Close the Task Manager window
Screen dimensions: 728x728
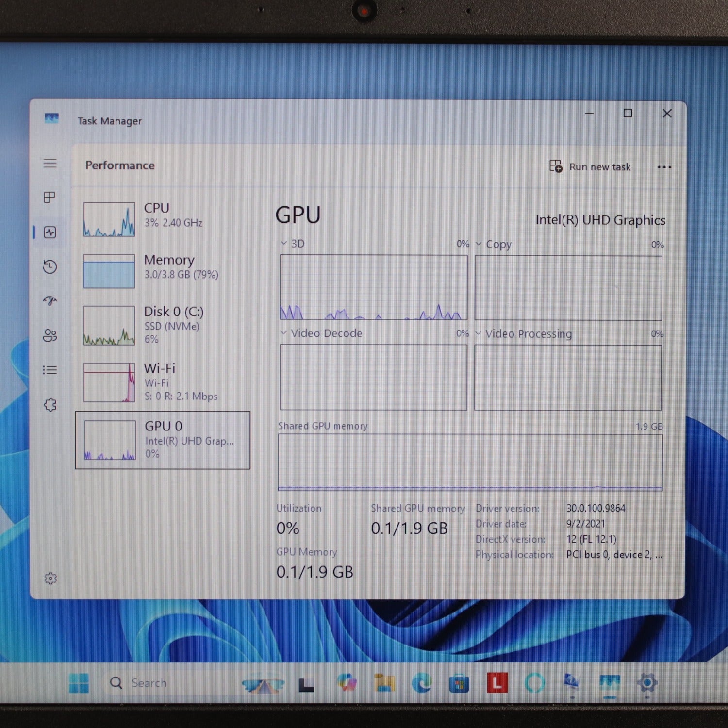coord(667,113)
